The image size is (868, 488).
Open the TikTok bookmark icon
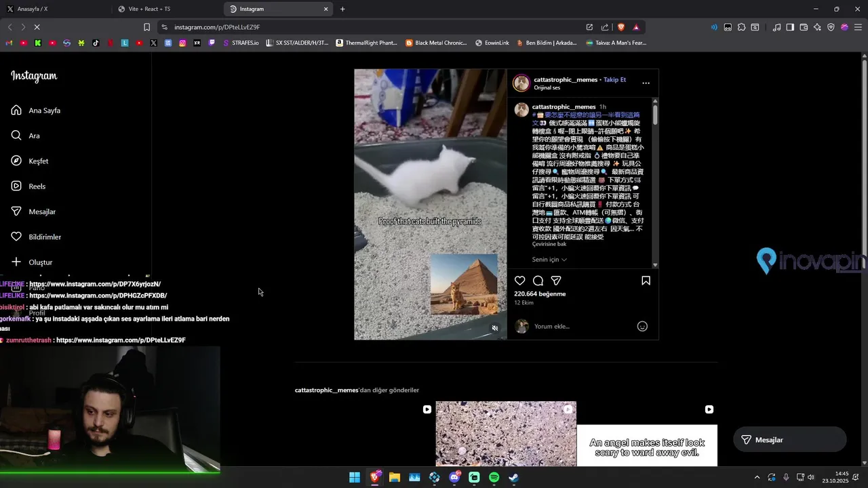click(x=96, y=43)
